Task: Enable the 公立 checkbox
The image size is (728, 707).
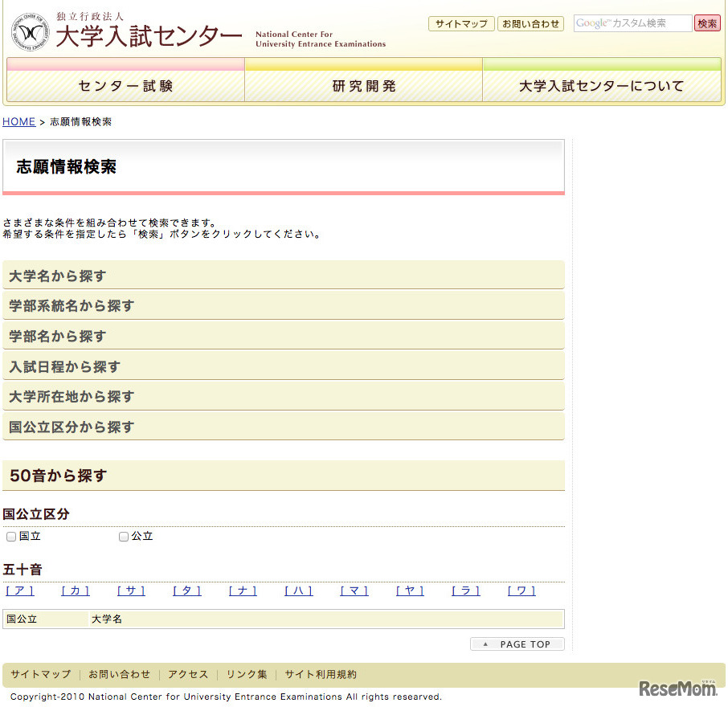Action: tap(123, 536)
